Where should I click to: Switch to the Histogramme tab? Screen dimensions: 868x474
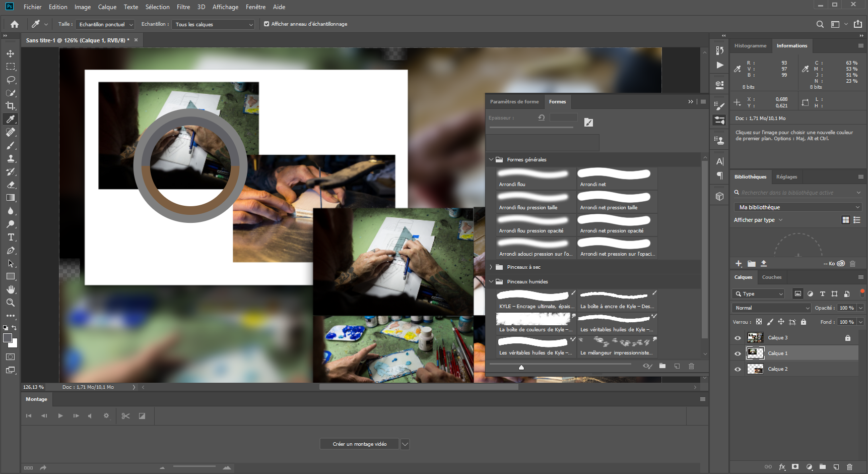750,45
